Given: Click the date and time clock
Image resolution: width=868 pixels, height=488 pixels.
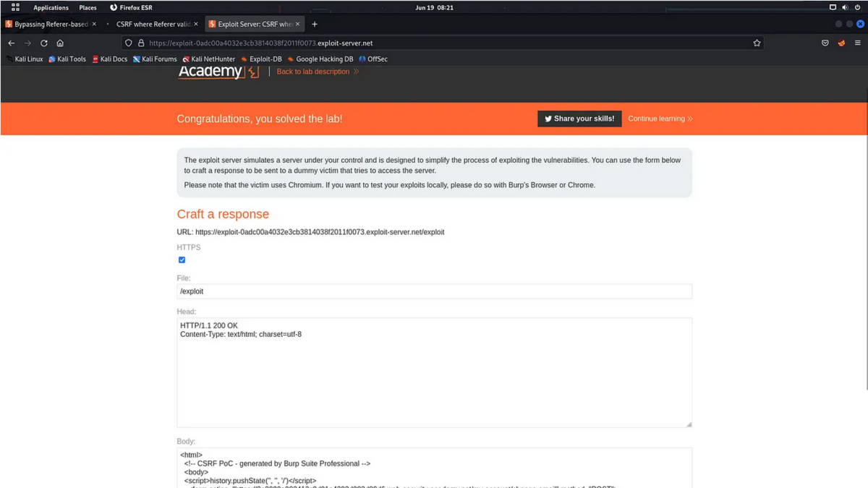Looking at the screenshot, I should [x=435, y=7].
